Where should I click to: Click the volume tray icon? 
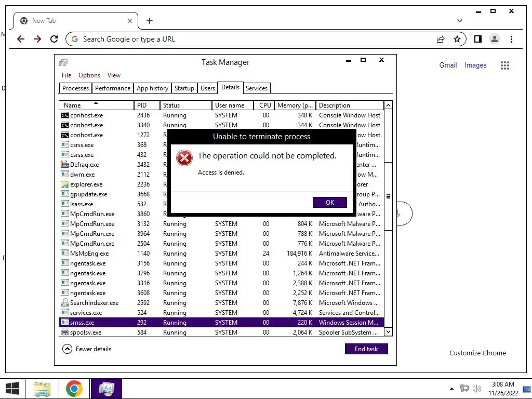[x=477, y=389]
